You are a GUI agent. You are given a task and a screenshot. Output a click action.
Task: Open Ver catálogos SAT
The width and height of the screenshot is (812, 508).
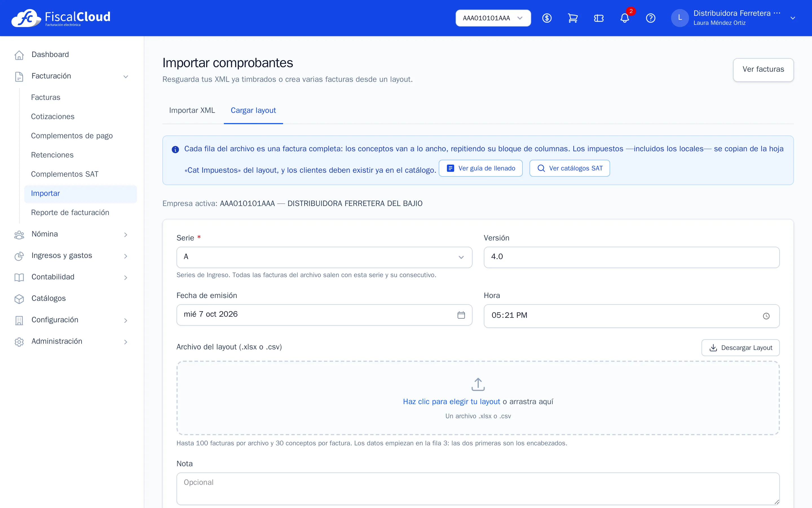[x=570, y=168]
